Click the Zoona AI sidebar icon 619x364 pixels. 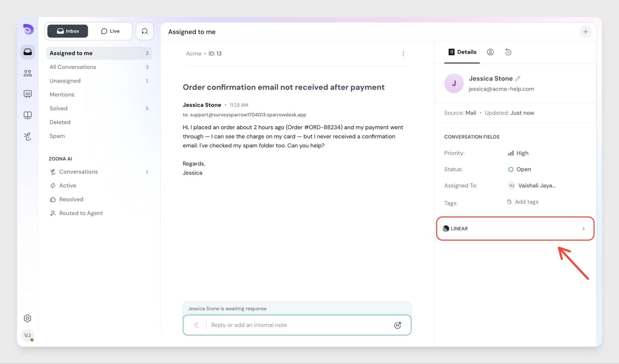click(x=28, y=137)
